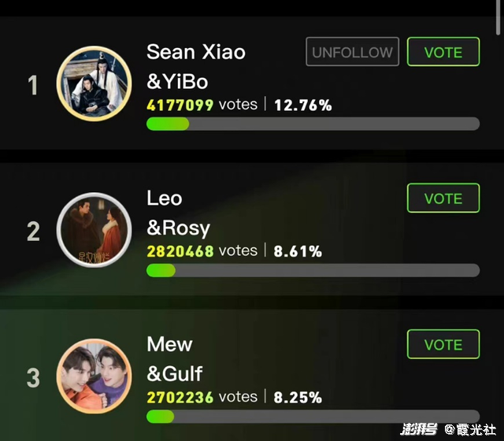
Task: Click rank number 1 entry
Action: click(x=33, y=85)
